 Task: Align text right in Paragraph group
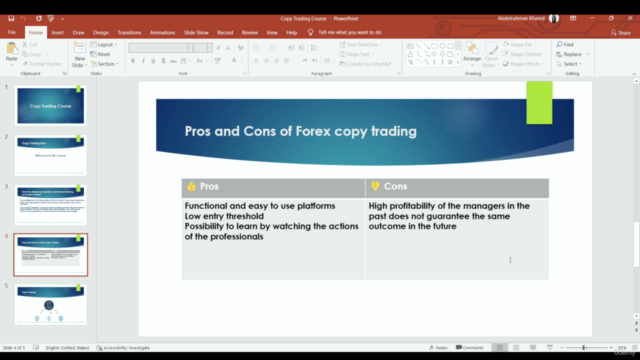tap(276, 61)
